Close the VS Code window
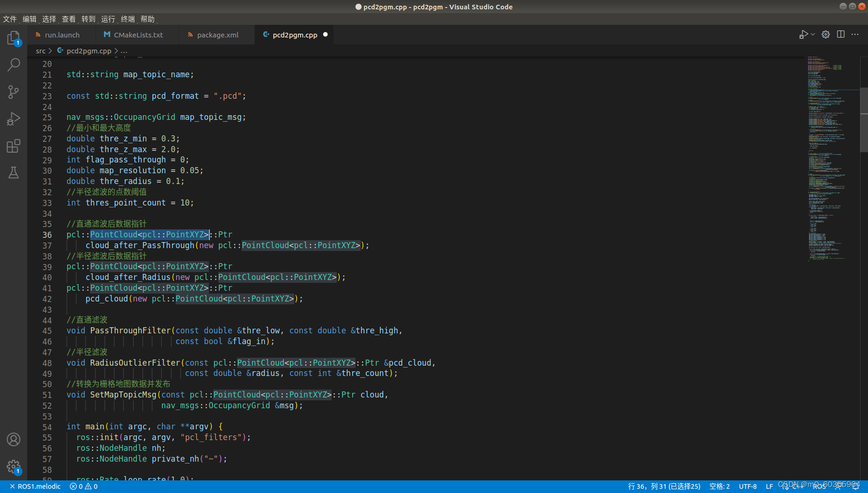 click(861, 7)
